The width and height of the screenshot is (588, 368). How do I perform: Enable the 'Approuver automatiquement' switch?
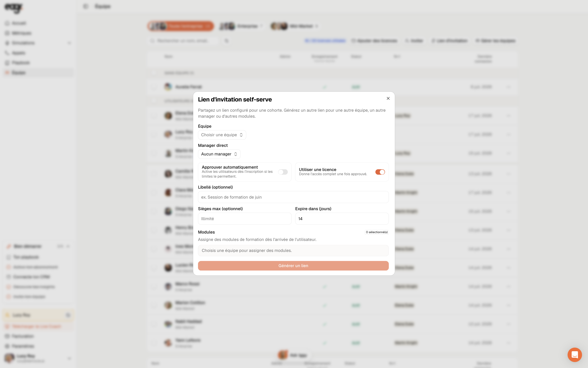tap(283, 172)
